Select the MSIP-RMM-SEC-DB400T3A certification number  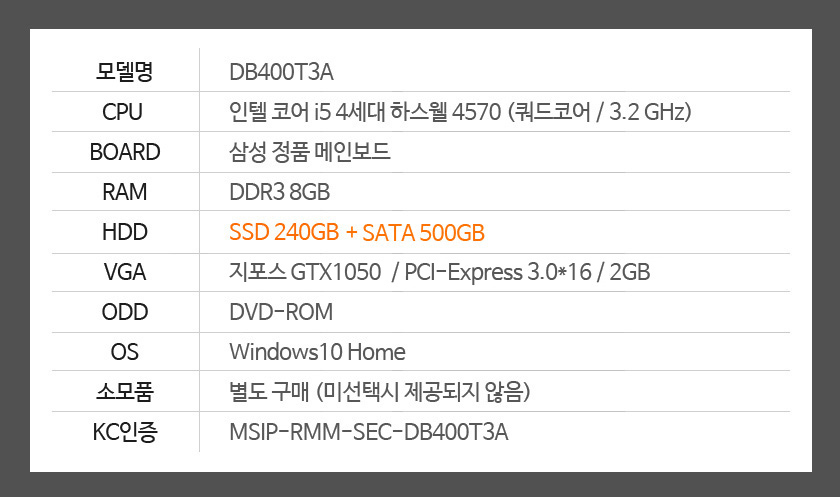tap(369, 432)
